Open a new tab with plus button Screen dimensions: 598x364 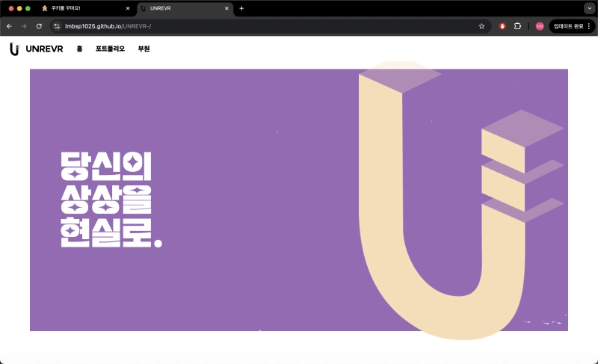pyautogui.click(x=241, y=8)
